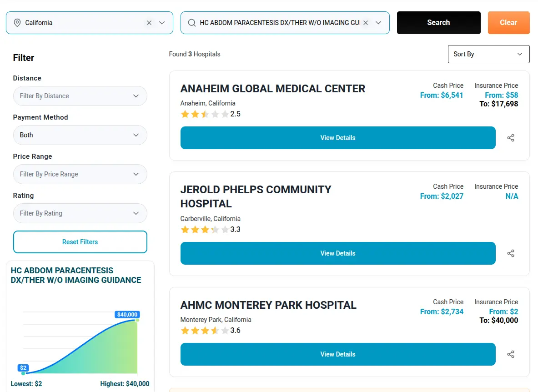
Task: Click cash price From: $2,734
Action: [x=442, y=312]
